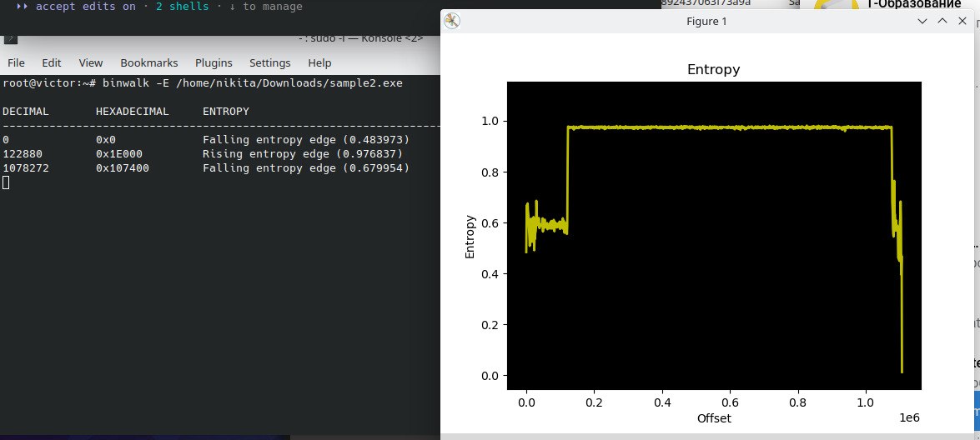Open the Help menu in Konsole
Screen dimensions: 980x440
[319, 63]
